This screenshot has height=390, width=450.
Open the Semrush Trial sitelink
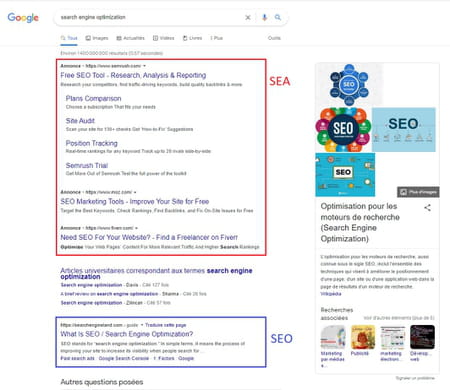tap(87, 165)
